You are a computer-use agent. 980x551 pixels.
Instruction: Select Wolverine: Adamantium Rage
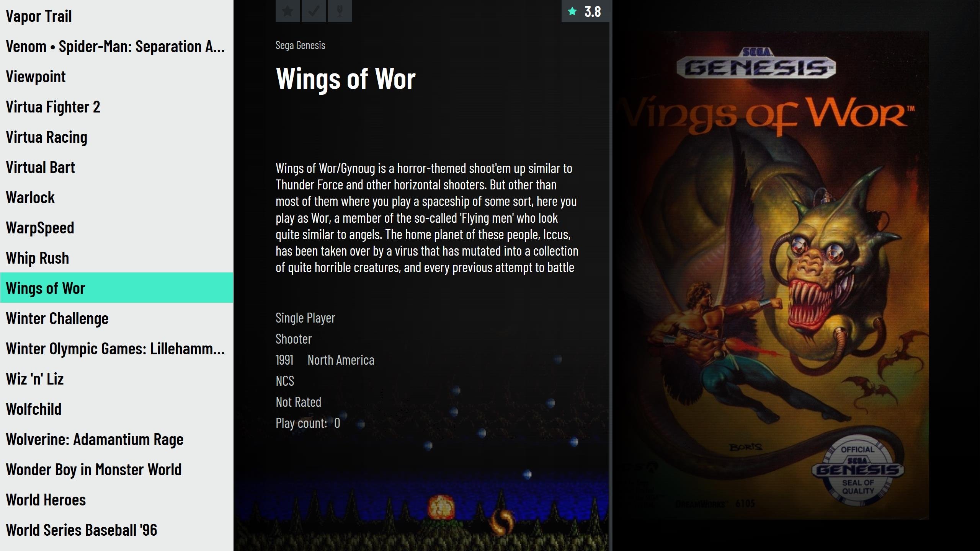click(x=117, y=439)
